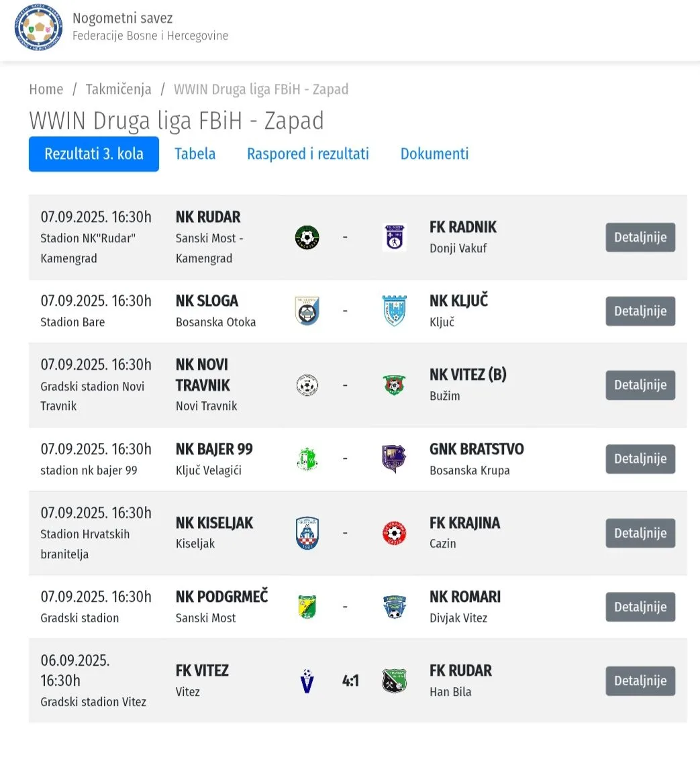Open the Dokumenti tab
This screenshot has height=759, width=700.
434,154
